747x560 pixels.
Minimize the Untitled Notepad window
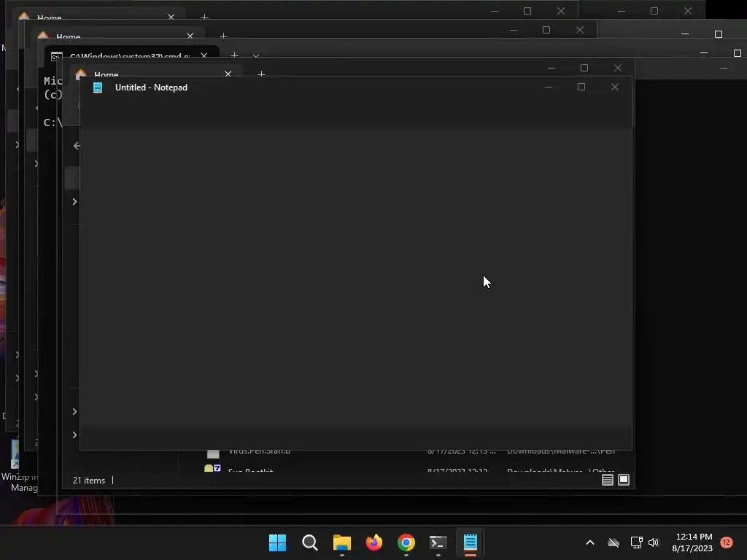point(549,87)
